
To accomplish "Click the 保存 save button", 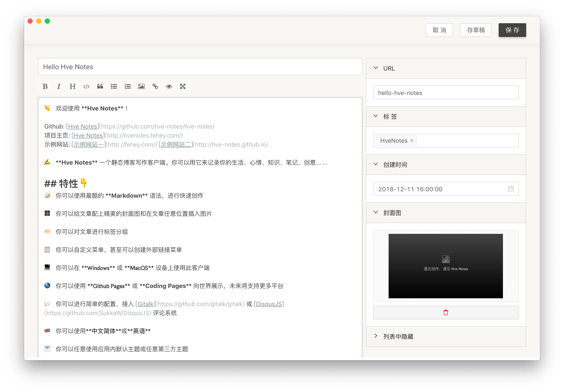I will click(512, 30).
